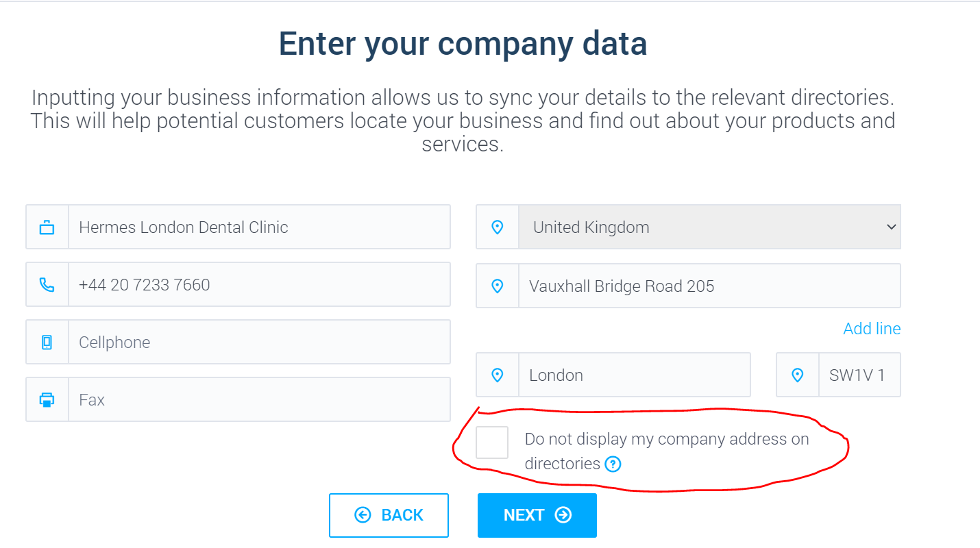Click the location pin beside SW1V postcode
This screenshot has width=980, height=548.
(x=797, y=375)
